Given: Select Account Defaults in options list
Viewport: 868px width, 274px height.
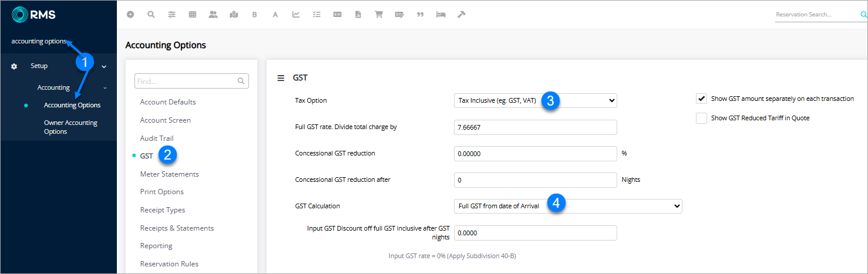Looking at the screenshot, I should [x=167, y=102].
